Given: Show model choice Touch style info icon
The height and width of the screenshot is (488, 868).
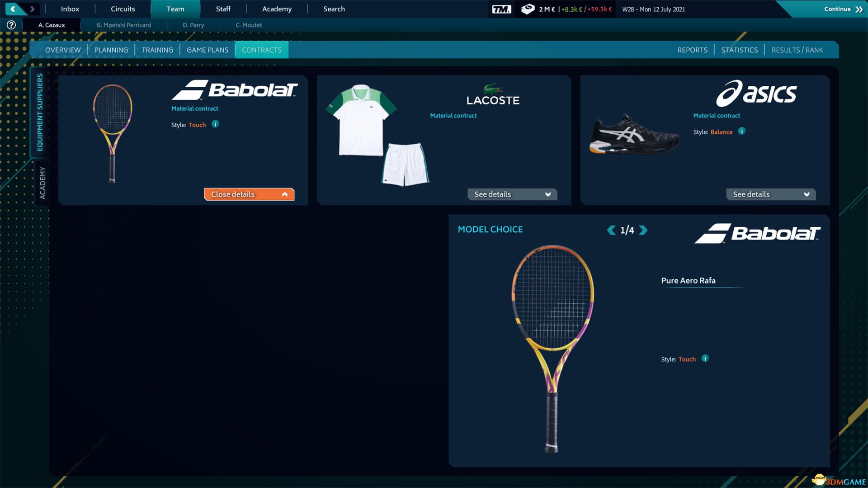Looking at the screenshot, I should [x=705, y=358].
